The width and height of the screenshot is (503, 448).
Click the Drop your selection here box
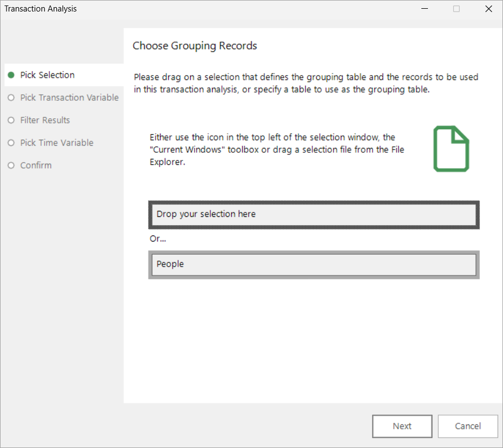(314, 215)
